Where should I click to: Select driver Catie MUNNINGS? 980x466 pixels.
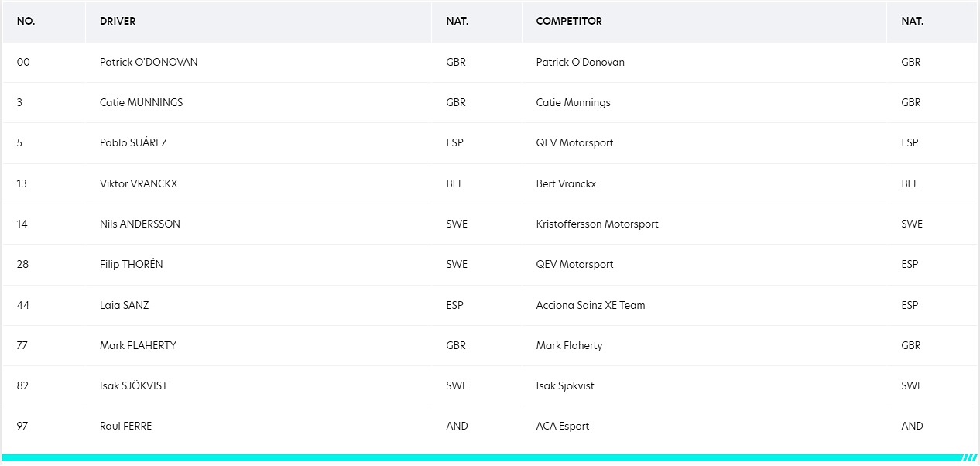pyautogui.click(x=141, y=102)
